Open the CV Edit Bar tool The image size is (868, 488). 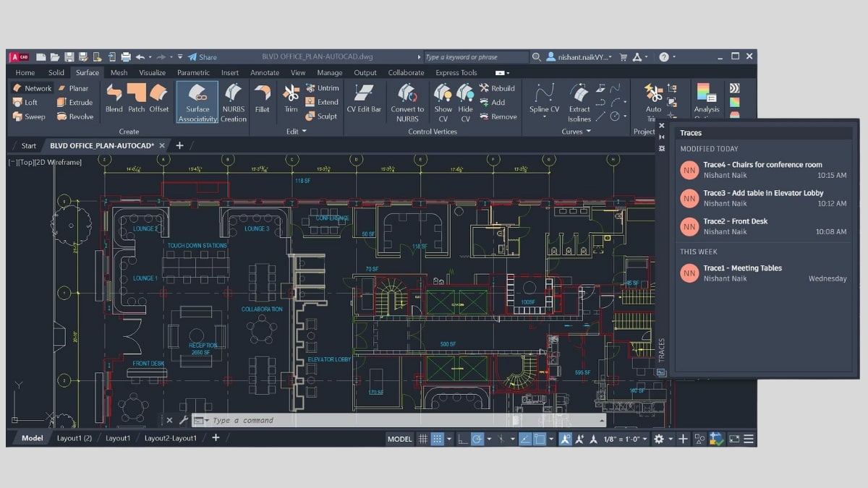(x=364, y=98)
